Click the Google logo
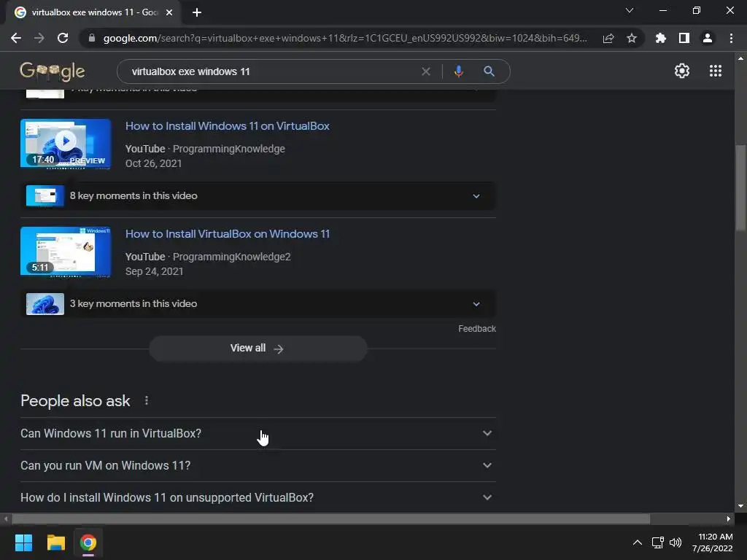The width and height of the screenshot is (747, 560). [x=52, y=71]
